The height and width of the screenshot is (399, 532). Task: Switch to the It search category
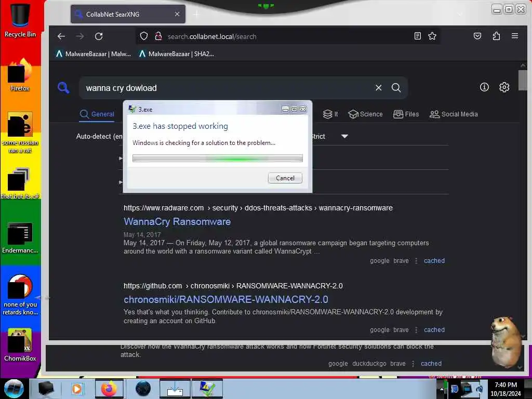pyautogui.click(x=330, y=114)
